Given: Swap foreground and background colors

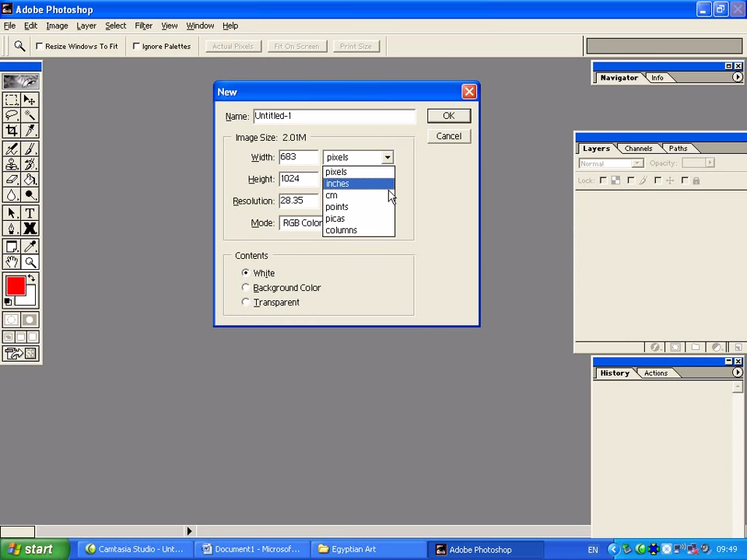Looking at the screenshot, I should 31,278.
